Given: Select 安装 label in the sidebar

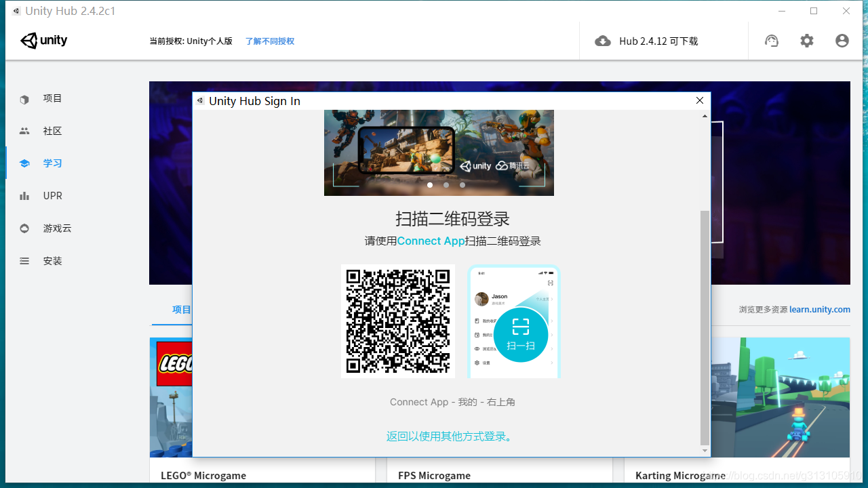Looking at the screenshot, I should [x=52, y=261].
